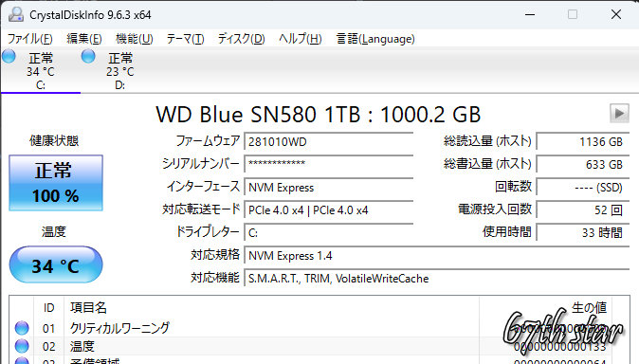Image resolution: width=639 pixels, height=364 pixels.
Task: Open the 編集(E) menu
Action: pyautogui.click(x=84, y=39)
